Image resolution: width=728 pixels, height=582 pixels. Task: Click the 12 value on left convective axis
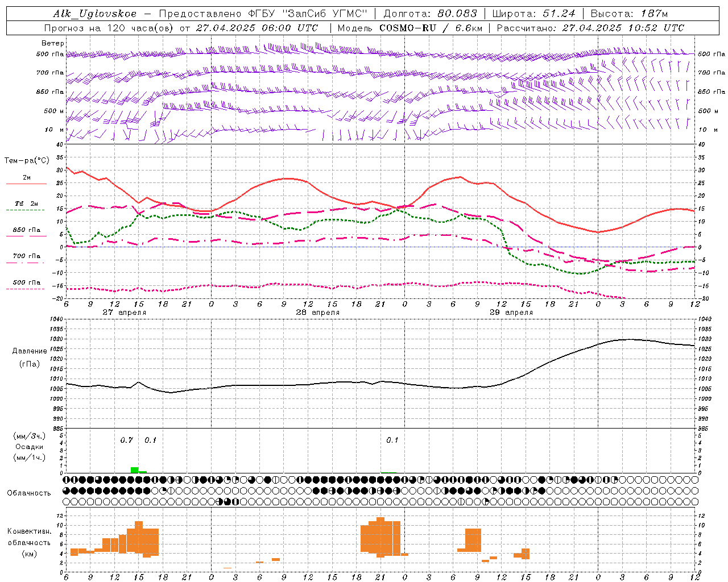click(x=59, y=516)
